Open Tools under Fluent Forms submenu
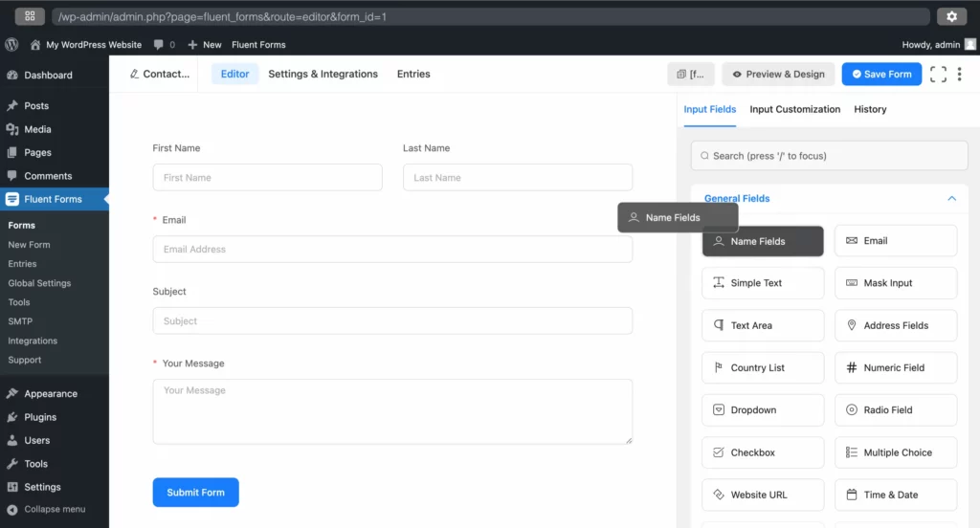Screen dimensions: 980x528 click(x=19, y=302)
